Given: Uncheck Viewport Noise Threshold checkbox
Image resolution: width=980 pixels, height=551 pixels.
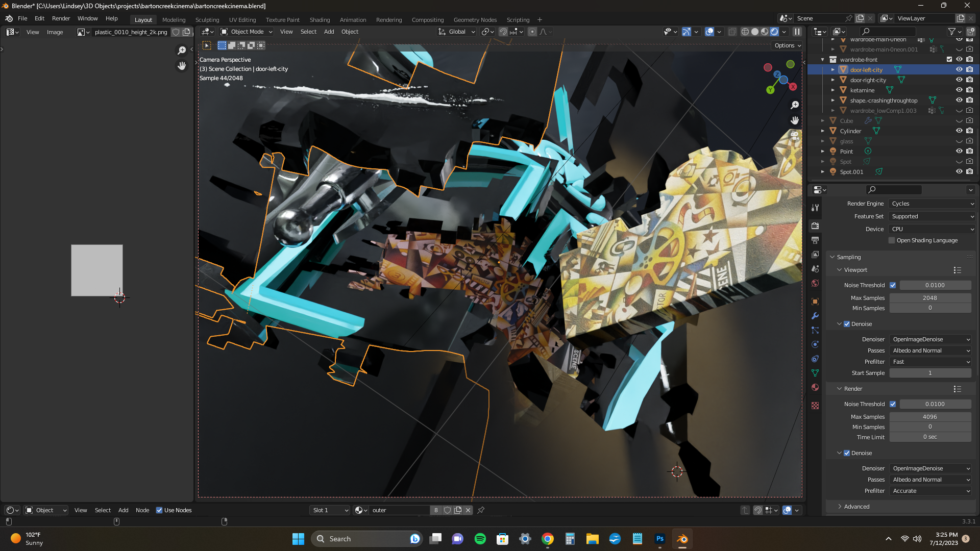Looking at the screenshot, I should [x=893, y=285].
